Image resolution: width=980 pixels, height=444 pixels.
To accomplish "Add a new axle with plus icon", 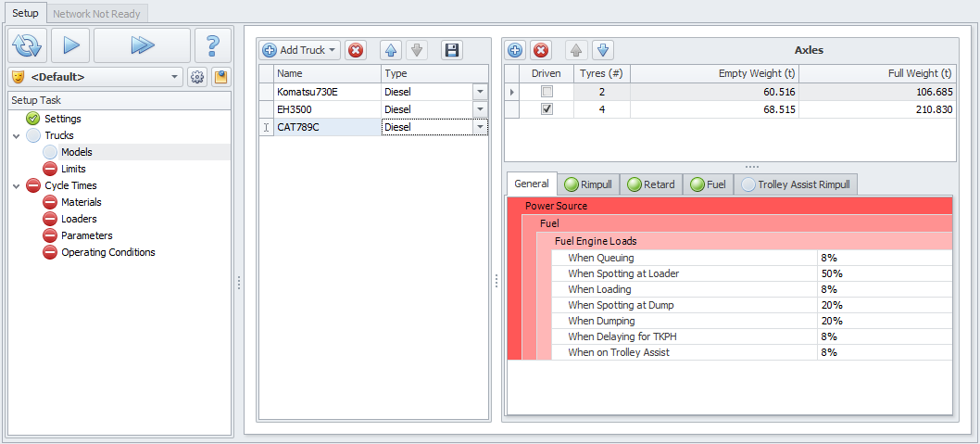I will click(x=516, y=50).
